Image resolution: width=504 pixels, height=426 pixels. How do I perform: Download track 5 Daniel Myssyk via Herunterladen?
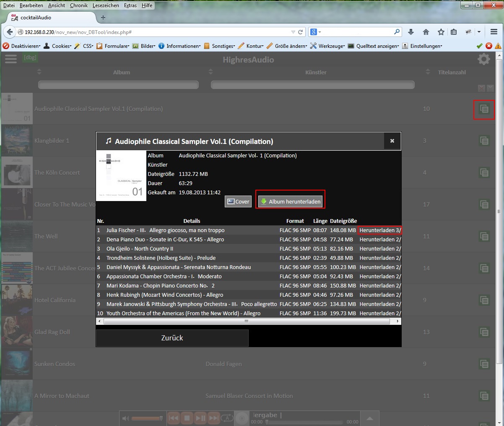(x=380, y=267)
